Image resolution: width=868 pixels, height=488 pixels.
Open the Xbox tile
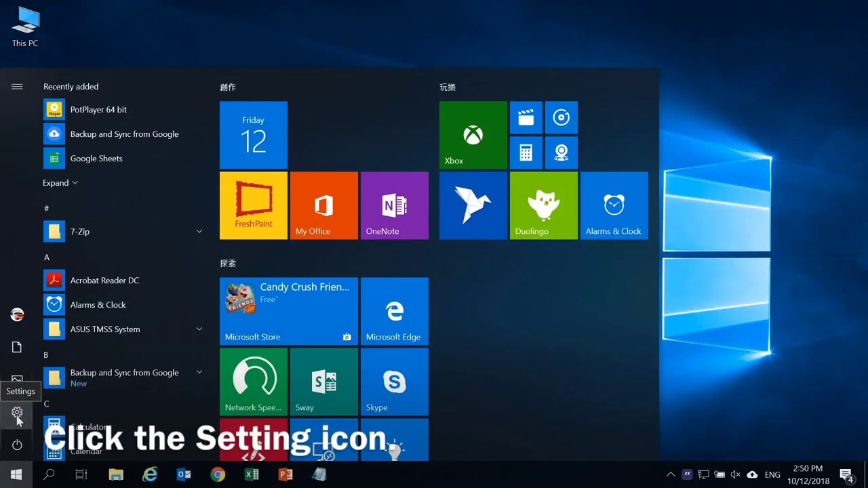473,135
